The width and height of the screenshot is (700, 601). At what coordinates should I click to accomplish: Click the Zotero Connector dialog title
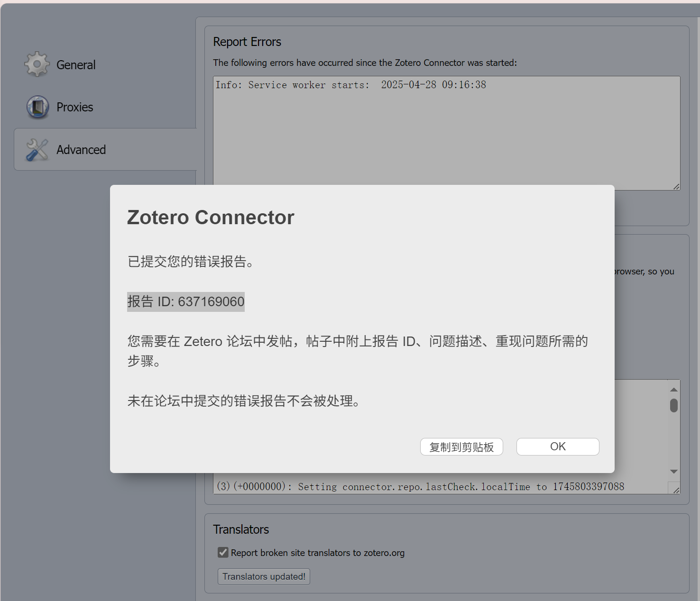point(211,218)
